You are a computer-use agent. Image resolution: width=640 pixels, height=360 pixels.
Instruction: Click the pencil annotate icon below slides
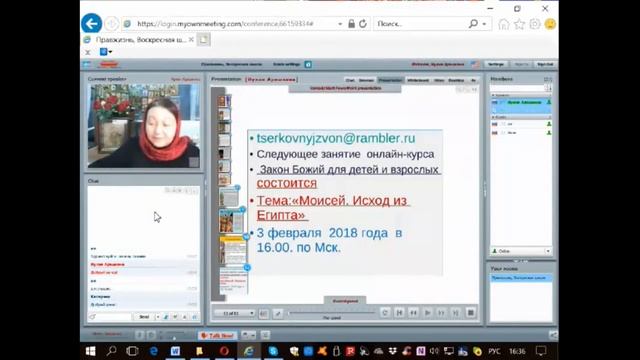[278, 313]
